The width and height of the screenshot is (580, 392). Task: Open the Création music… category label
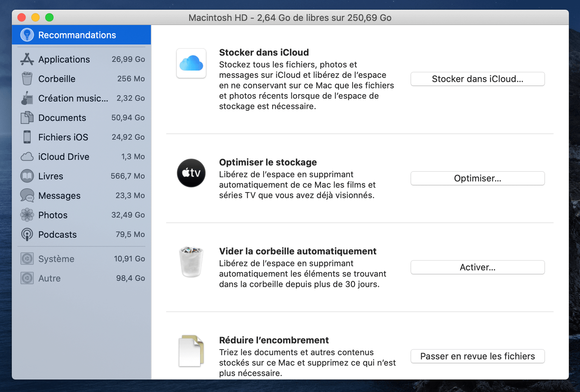click(73, 98)
